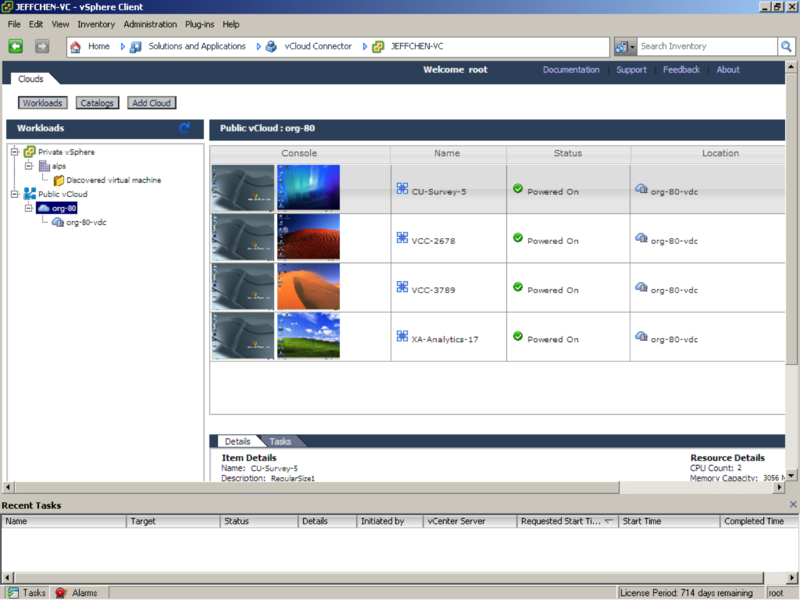Open the Help menu
800x600 pixels.
[231, 24]
